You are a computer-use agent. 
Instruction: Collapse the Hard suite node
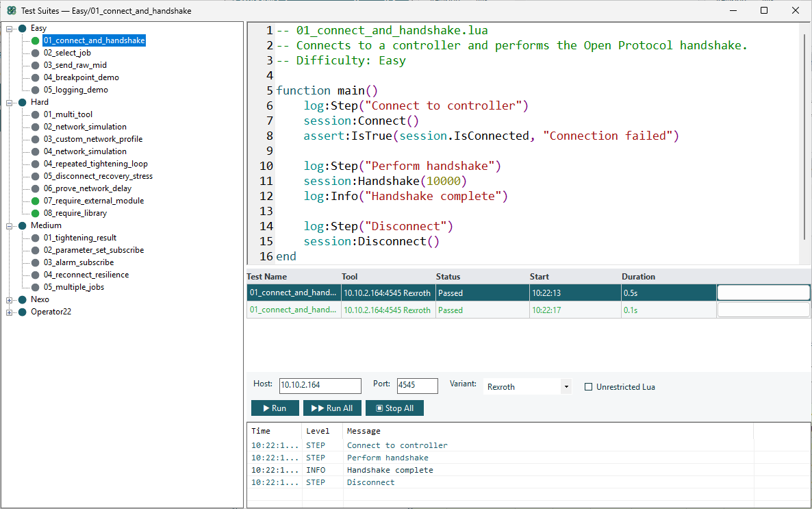(9, 103)
